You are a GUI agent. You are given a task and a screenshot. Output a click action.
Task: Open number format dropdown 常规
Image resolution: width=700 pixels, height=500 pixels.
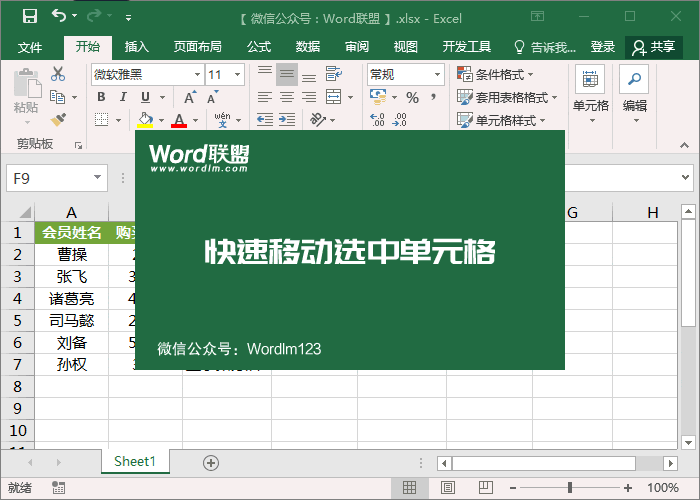[x=437, y=75]
